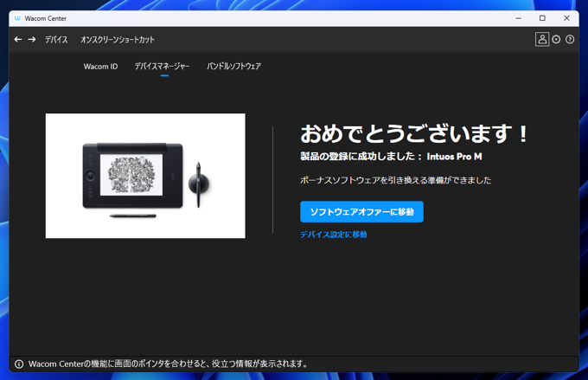Click ソフトウェアオファーに移動 button

click(x=361, y=212)
